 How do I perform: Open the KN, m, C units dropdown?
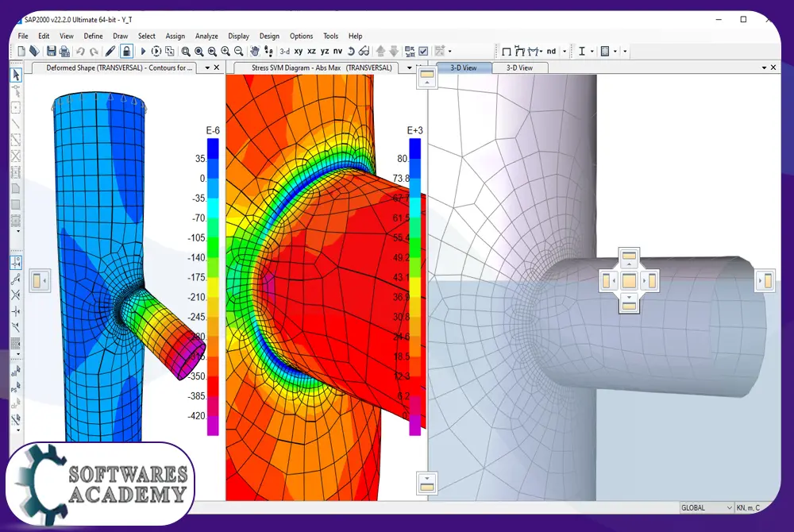[754, 507]
